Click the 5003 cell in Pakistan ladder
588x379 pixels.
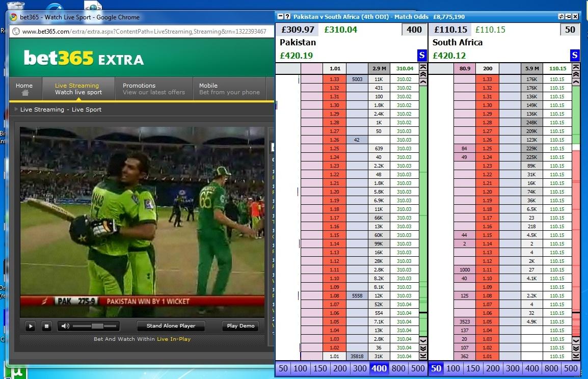point(357,79)
